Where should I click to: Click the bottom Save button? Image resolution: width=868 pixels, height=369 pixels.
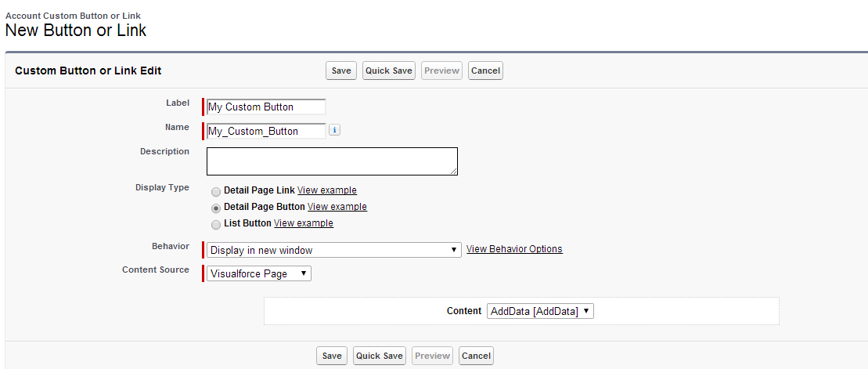point(332,356)
